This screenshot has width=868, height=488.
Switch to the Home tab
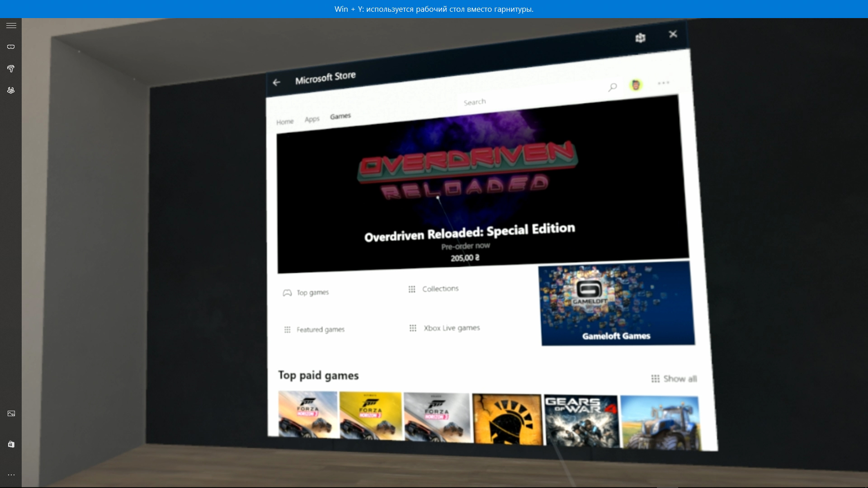[x=285, y=122]
